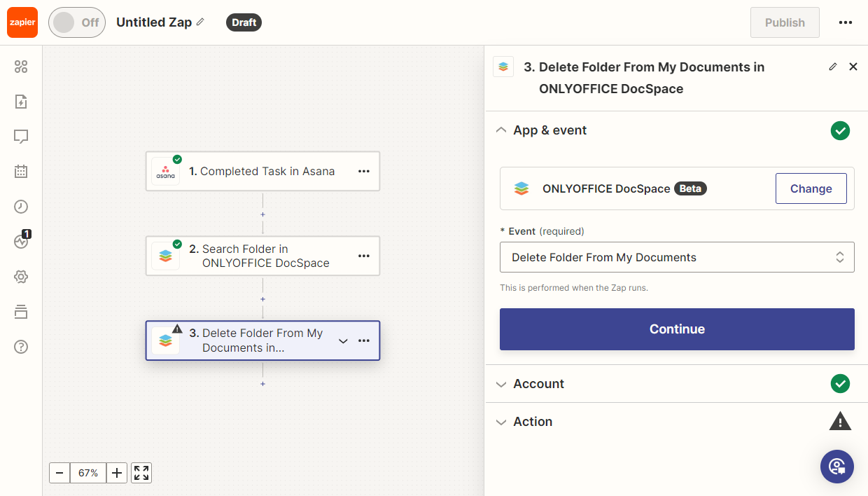Click the fit-to-view expand icon
This screenshot has height=496, width=868.
[x=141, y=473]
